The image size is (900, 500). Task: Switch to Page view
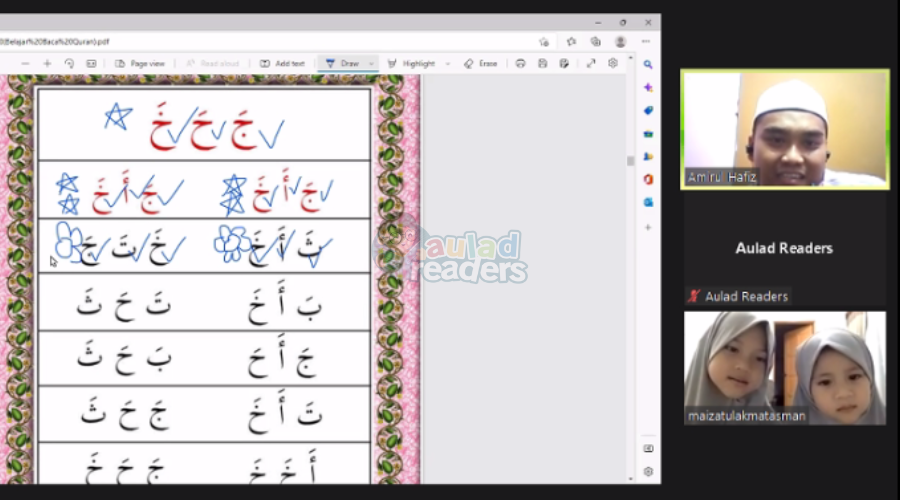tap(139, 63)
